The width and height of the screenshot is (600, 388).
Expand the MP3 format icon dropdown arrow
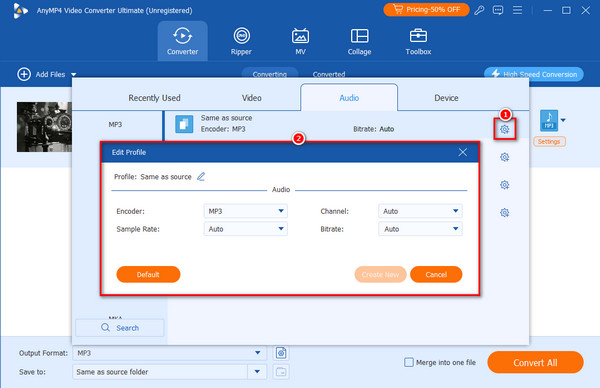(x=563, y=120)
